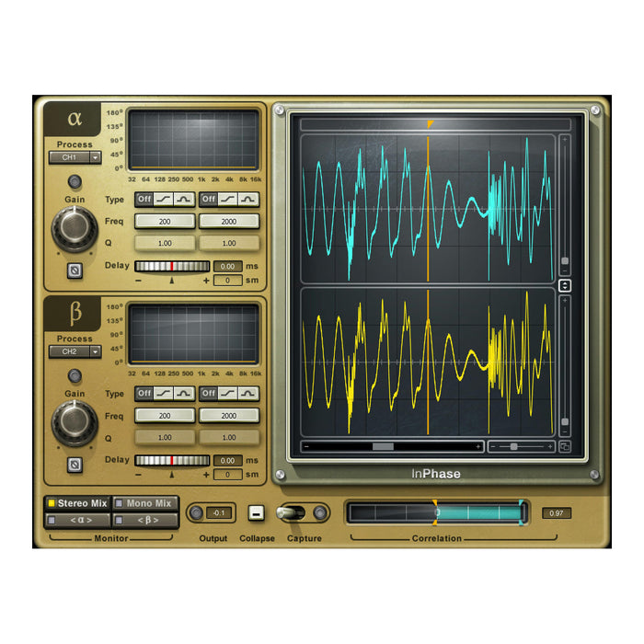Increase alpha delay with plus button

click(206, 281)
